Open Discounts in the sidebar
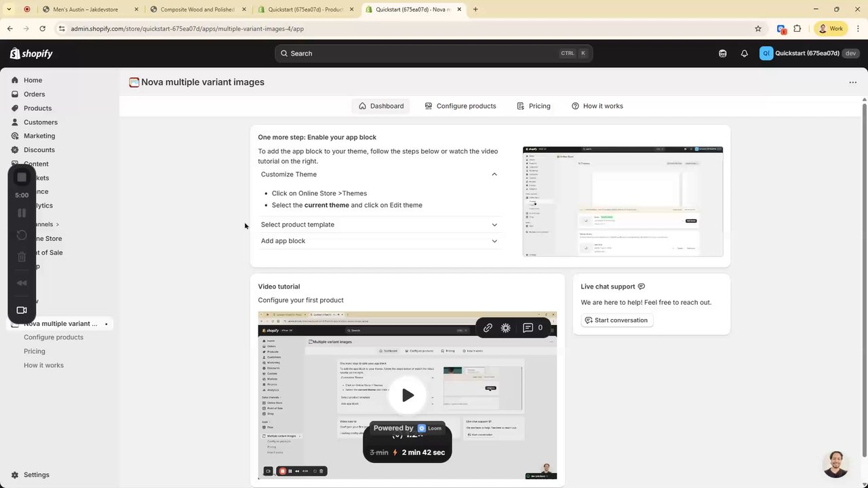 click(x=39, y=150)
